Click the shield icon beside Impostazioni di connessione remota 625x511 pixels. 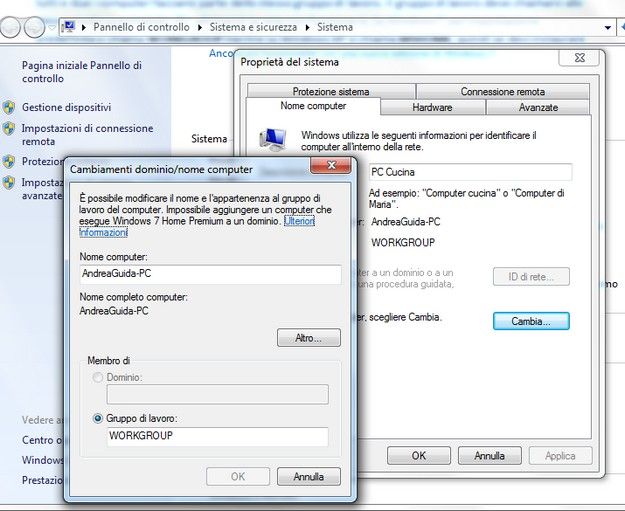[9, 129]
